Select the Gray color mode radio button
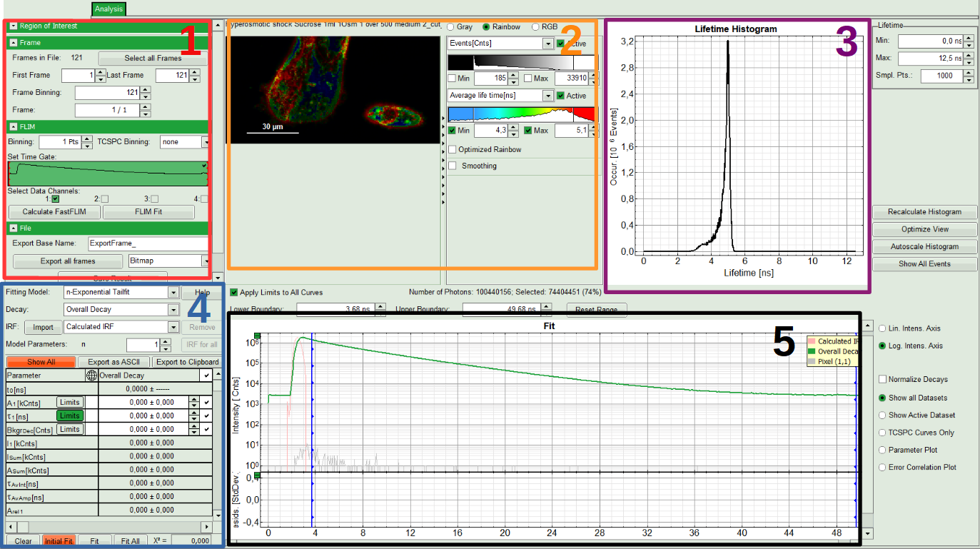This screenshot has width=980, height=549. tap(450, 26)
